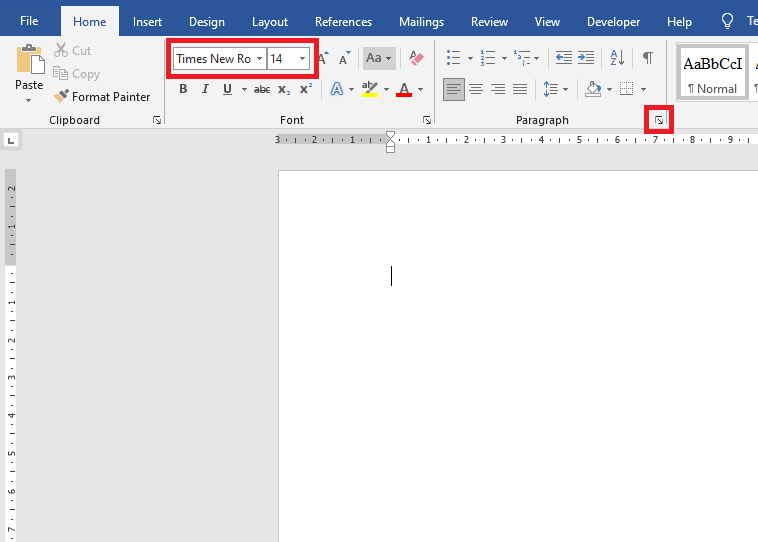The image size is (758, 542).
Task: Switch to the References tab
Action: click(344, 21)
